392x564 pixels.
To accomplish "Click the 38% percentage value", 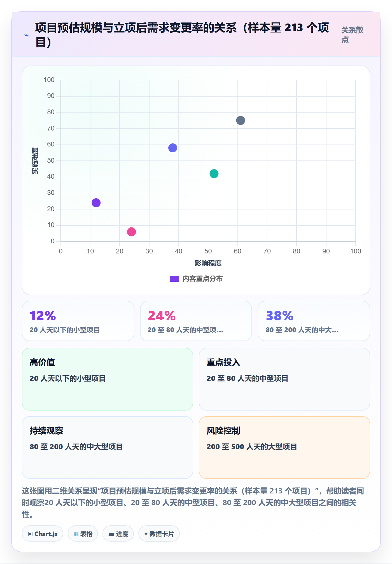I will (x=279, y=316).
